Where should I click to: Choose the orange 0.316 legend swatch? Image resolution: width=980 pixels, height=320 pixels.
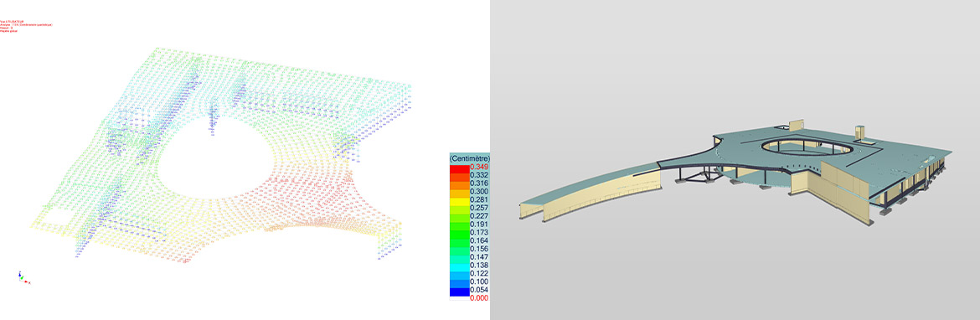pos(459,183)
